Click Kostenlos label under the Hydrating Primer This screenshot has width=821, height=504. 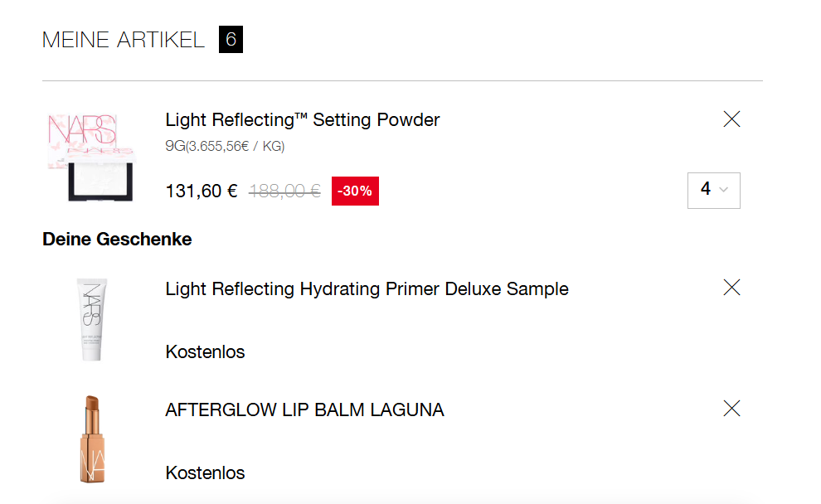205,352
